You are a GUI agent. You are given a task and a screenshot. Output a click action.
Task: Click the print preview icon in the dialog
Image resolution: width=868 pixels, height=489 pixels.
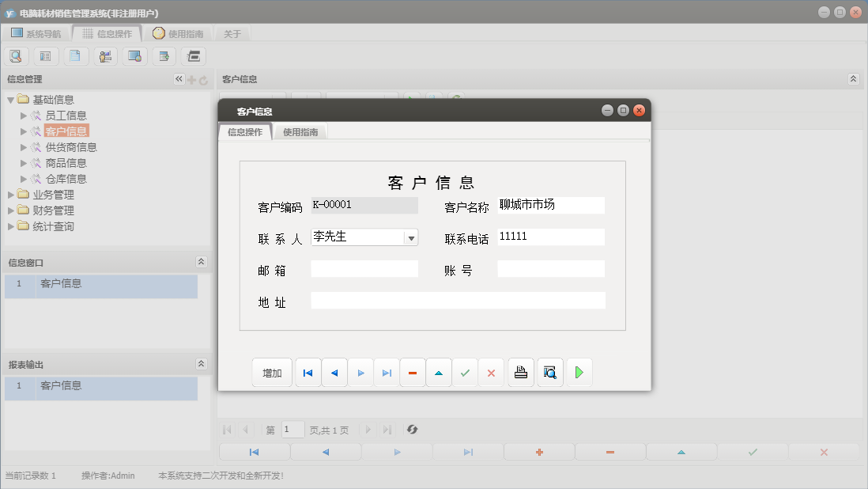pyautogui.click(x=549, y=372)
